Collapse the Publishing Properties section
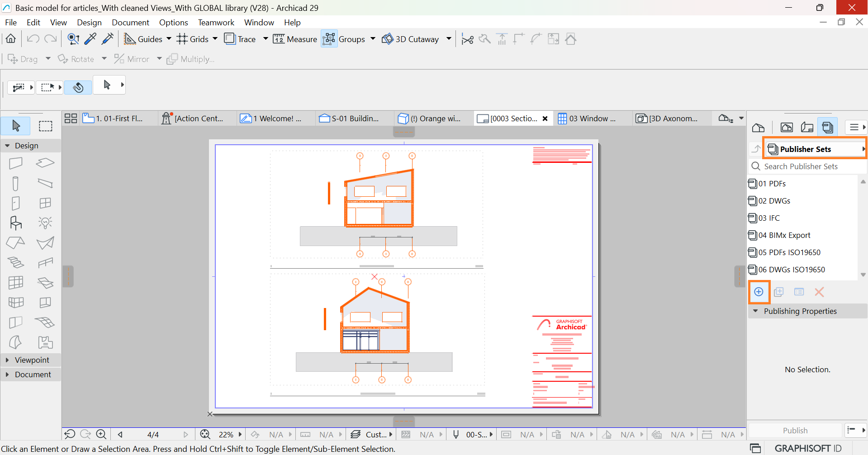 click(755, 311)
